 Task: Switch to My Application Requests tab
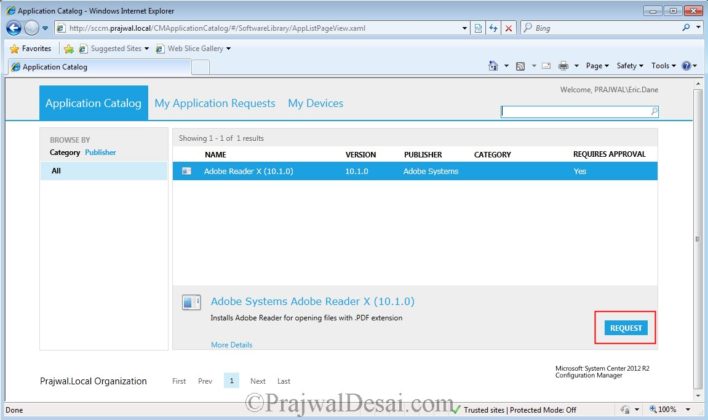[215, 103]
